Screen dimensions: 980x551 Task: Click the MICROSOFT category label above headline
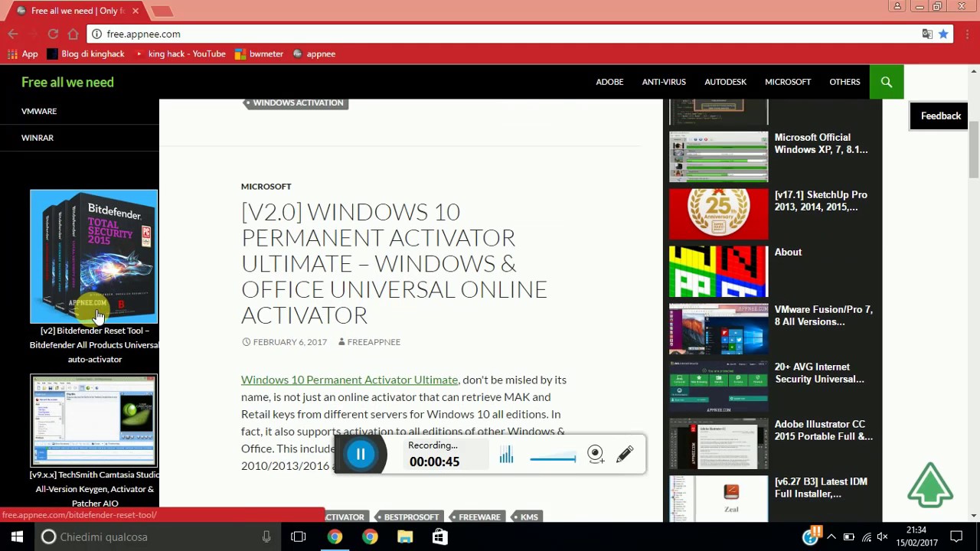[x=266, y=186]
